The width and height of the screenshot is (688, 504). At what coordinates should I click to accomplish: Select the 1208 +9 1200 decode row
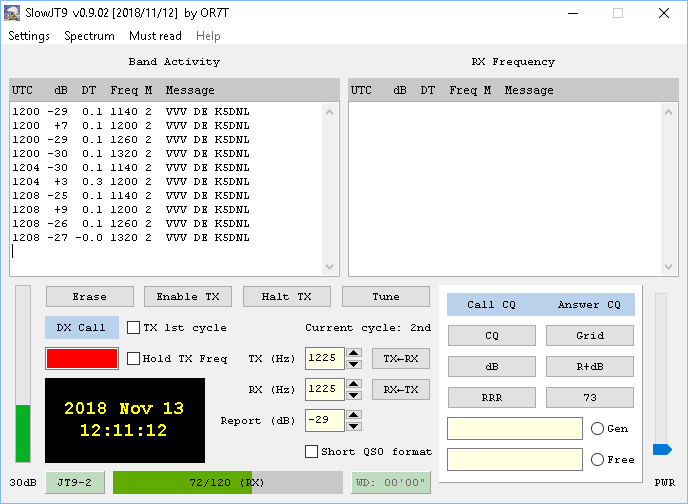point(131,210)
